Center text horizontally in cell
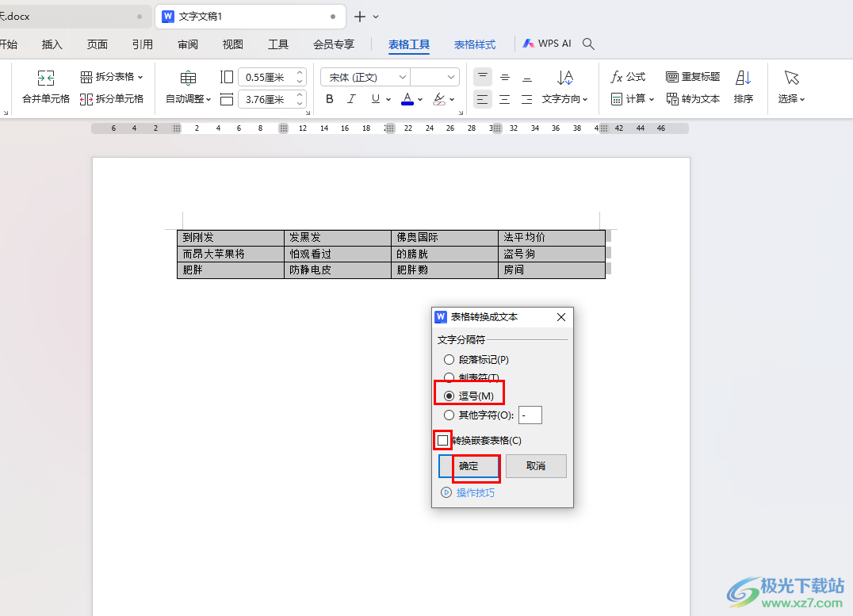853x616 pixels. [505, 99]
